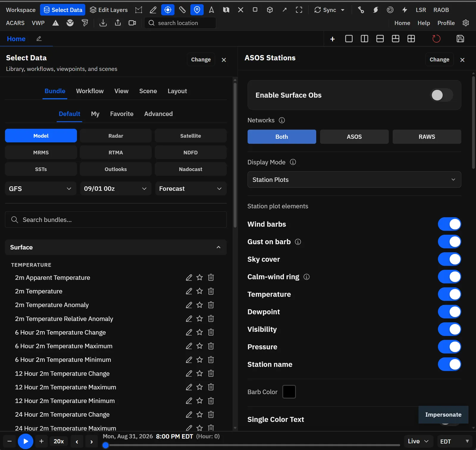This screenshot has width=476, height=450.
Task: Open the warning triangle alerts icon
Action: [x=56, y=23]
